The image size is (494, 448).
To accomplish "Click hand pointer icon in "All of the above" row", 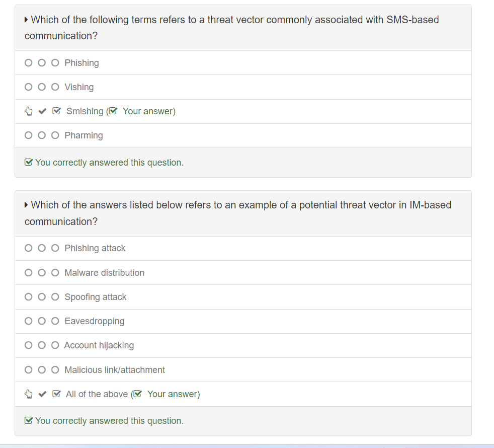I will point(29,394).
